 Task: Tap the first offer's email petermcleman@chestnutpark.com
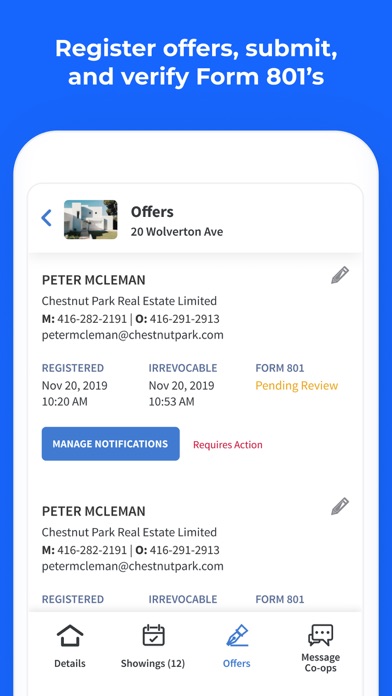pyautogui.click(x=133, y=335)
